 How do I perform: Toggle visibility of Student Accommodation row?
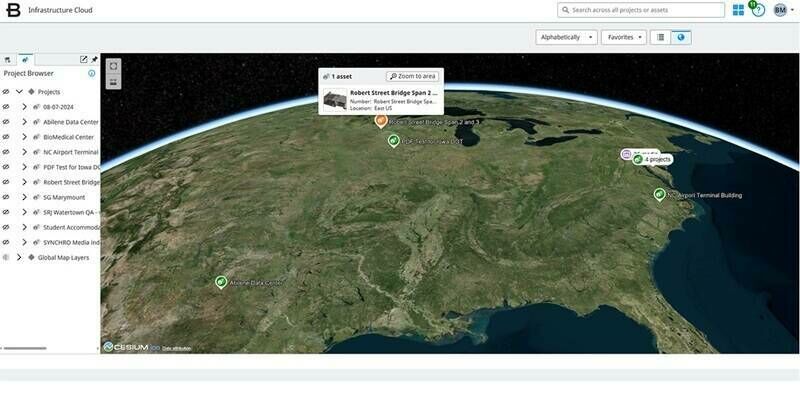(6, 228)
